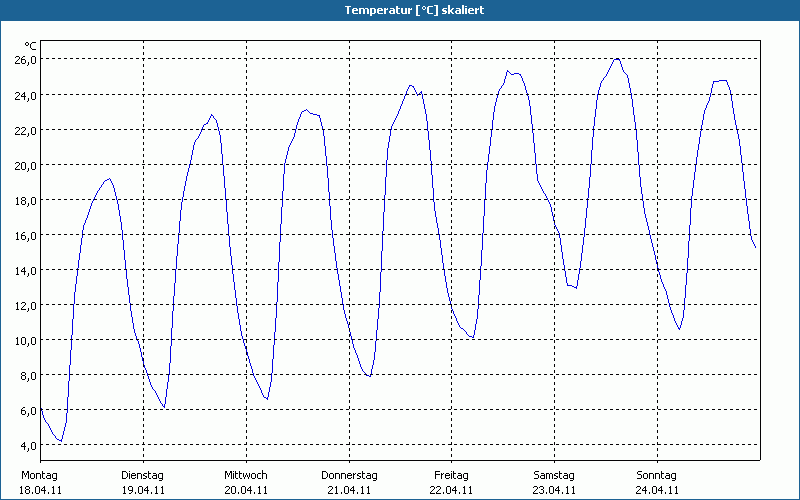
Task: Select the 4,0 y-axis label
Action: point(29,446)
